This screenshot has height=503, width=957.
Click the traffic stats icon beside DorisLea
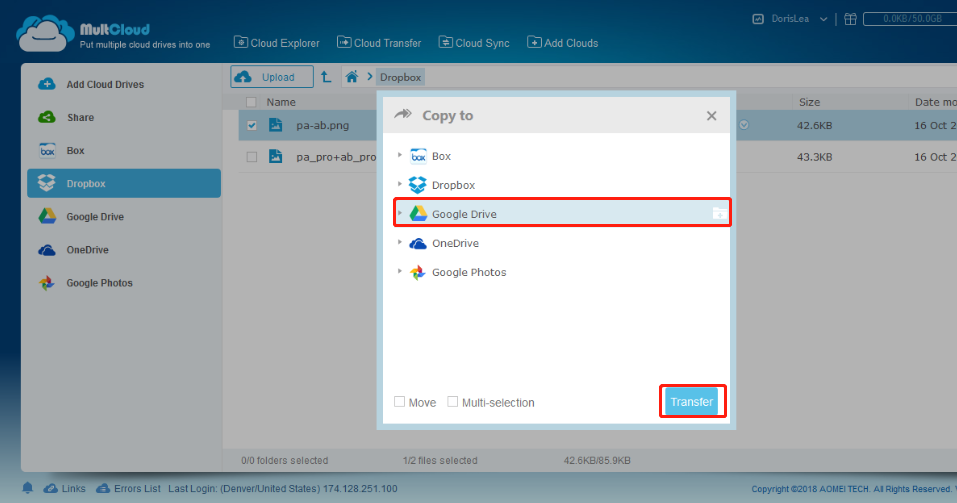tap(758, 19)
